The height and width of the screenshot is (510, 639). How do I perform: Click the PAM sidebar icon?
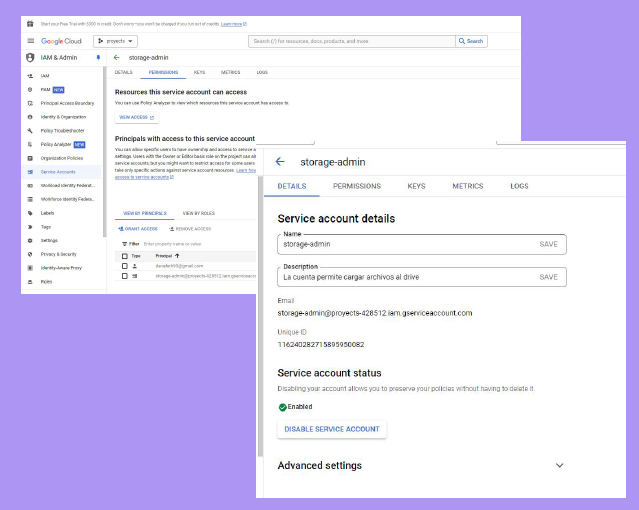pos(30,90)
